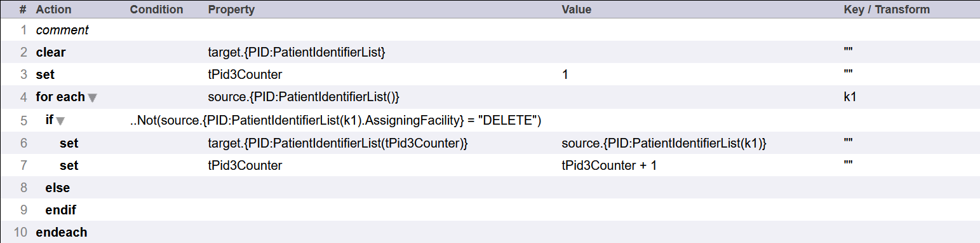The image size is (980, 243).
Task: Select the 'tPid3Counter + 1' value
Action: (x=604, y=165)
